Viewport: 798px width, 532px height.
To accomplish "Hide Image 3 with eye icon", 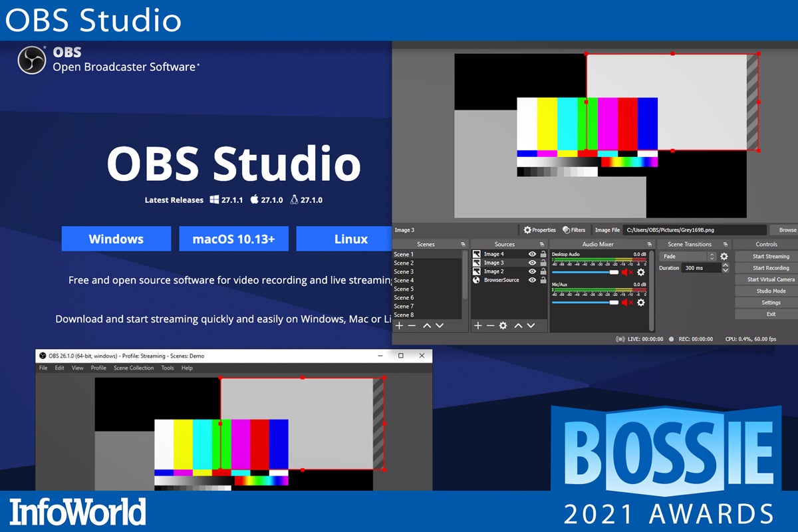I will 532,263.
